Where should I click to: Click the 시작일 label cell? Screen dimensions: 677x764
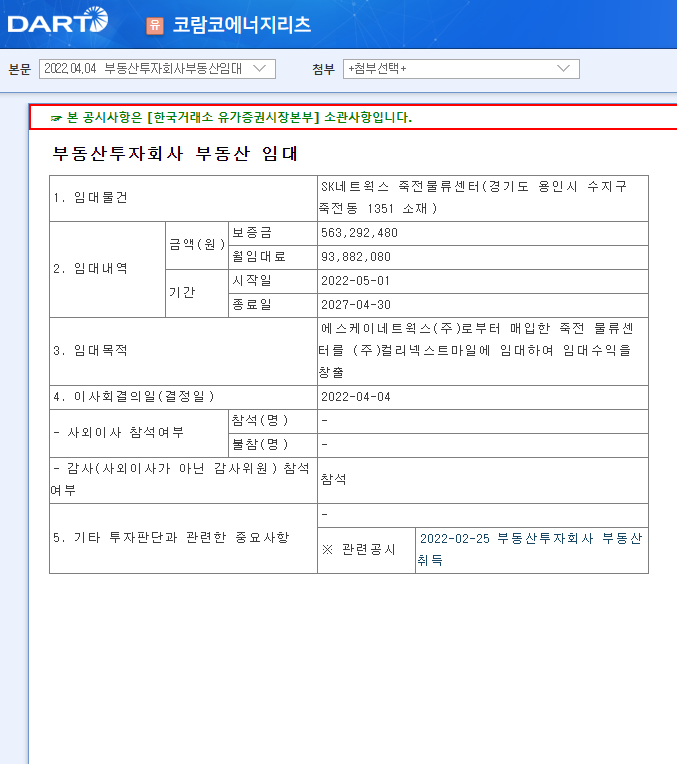(x=273, y=281)
